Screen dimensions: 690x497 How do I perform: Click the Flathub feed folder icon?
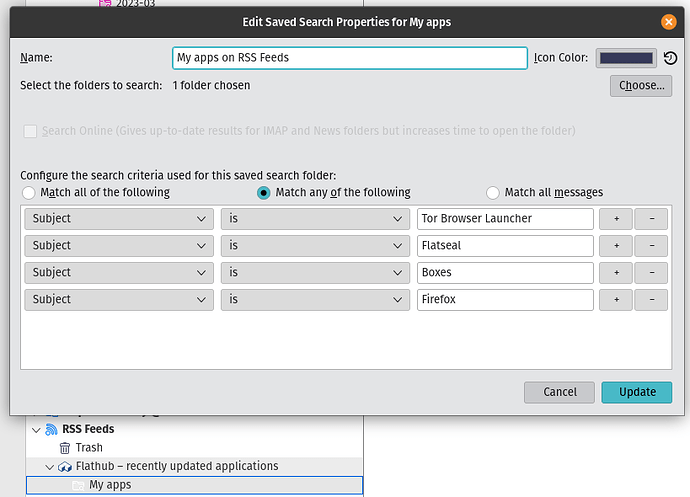[65, 466]
